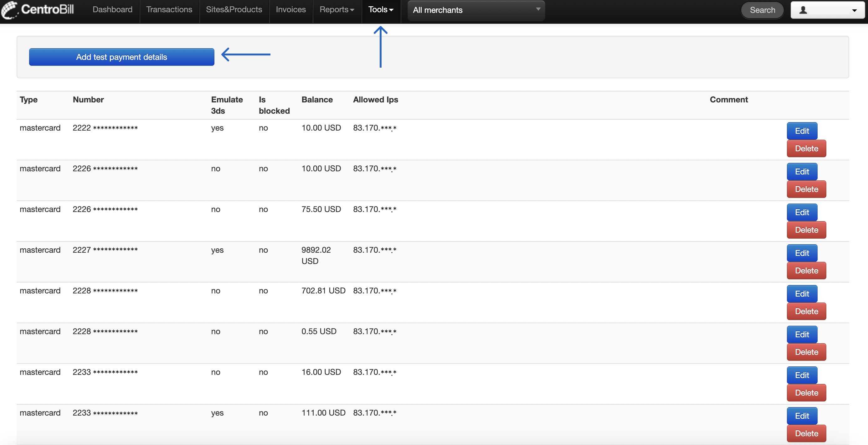Click the CentroBill logo
This screenshot has width=868, height=445.
pos(38,9)
